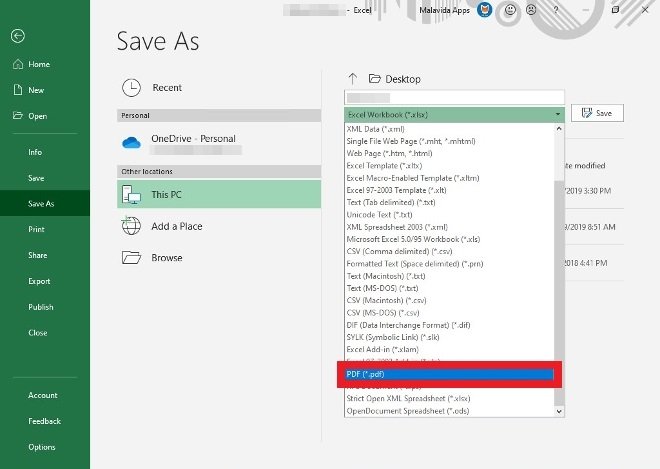Click Add a Place
Viewport: 660px width, 469px height.
[219, 227]
